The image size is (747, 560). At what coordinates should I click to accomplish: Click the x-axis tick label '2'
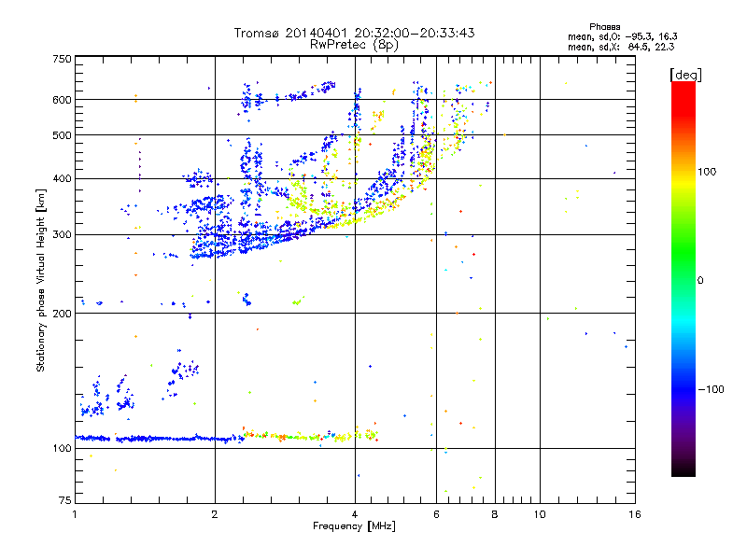pos(215,514)
